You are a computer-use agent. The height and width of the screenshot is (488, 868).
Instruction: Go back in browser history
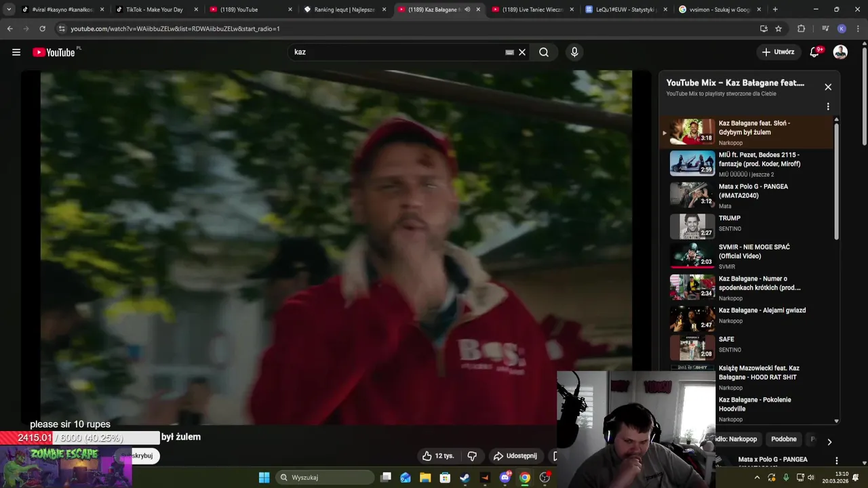[9, 28]
